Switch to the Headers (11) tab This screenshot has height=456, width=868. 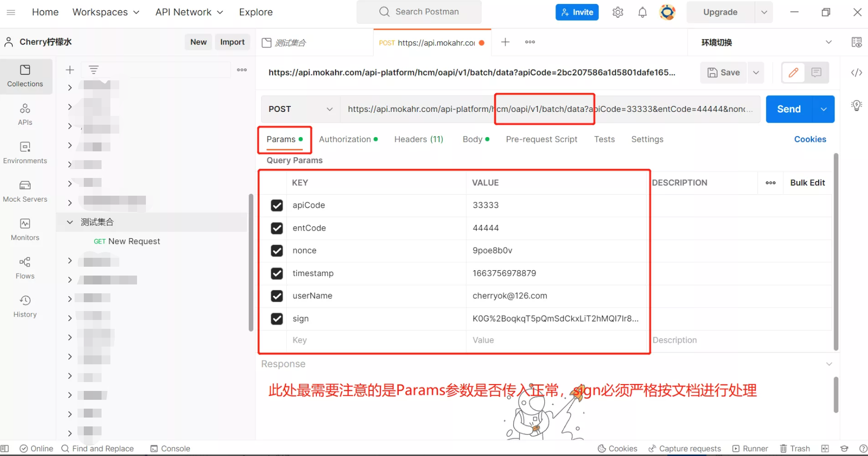click(x=418, y=140)
